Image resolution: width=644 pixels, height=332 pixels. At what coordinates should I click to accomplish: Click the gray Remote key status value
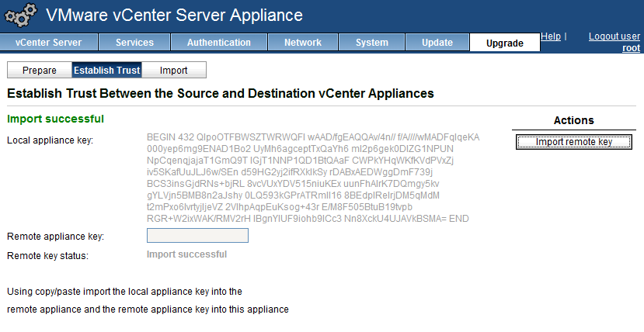tap(186, 254)
